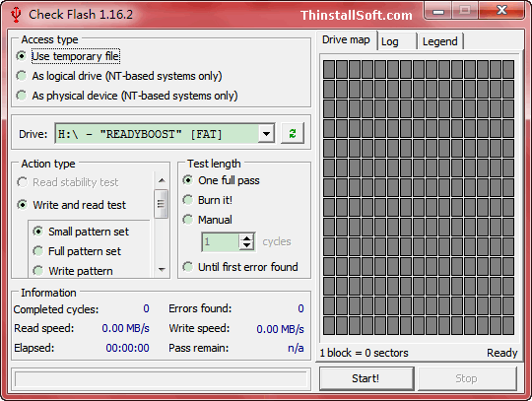This screenshot has height=401, width=532.
Task: Choose One full pass test length
Action: [221, 180]
